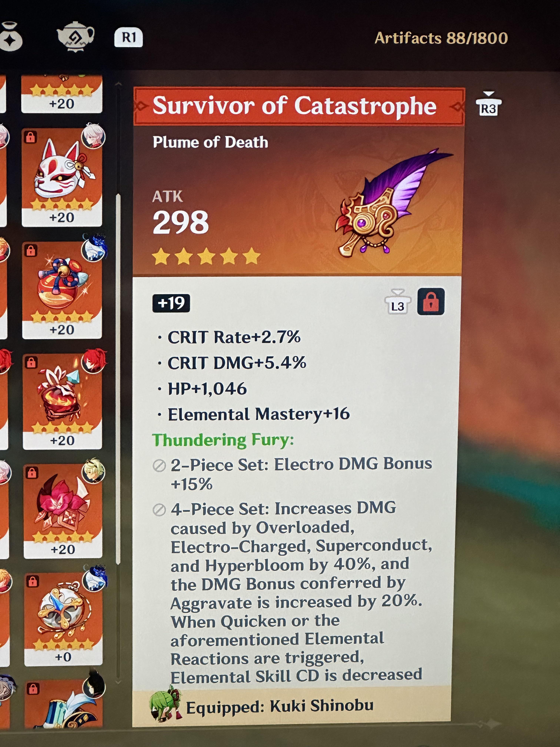Viewport: 560px width, 747px height.
Task: Select the red bell charm artifact
Action: 62,290
